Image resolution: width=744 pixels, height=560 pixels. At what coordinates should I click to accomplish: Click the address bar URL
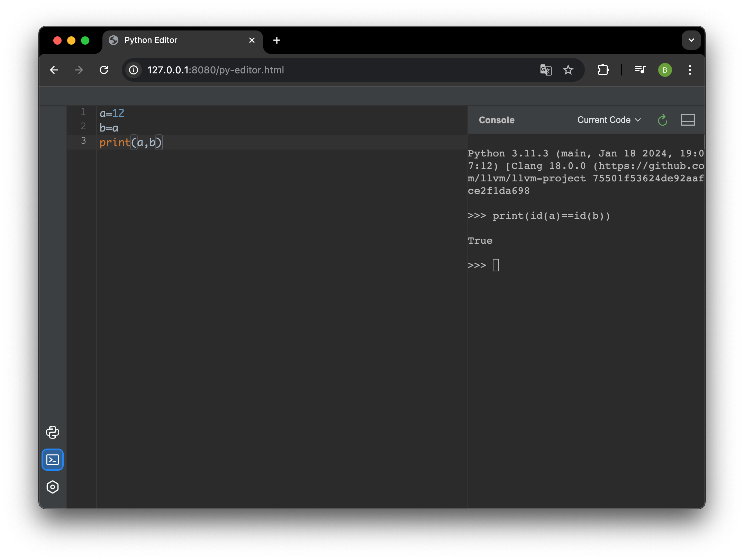coord(216,70)
